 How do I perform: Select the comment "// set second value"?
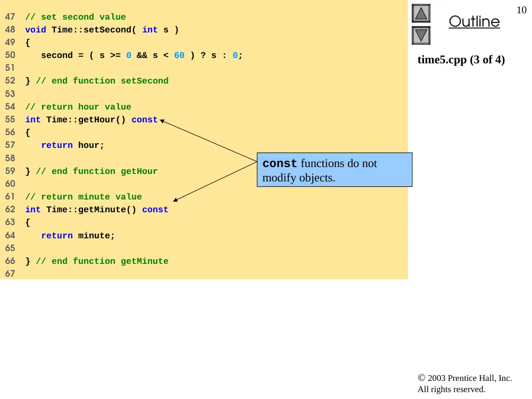click(x=76, y=17)
